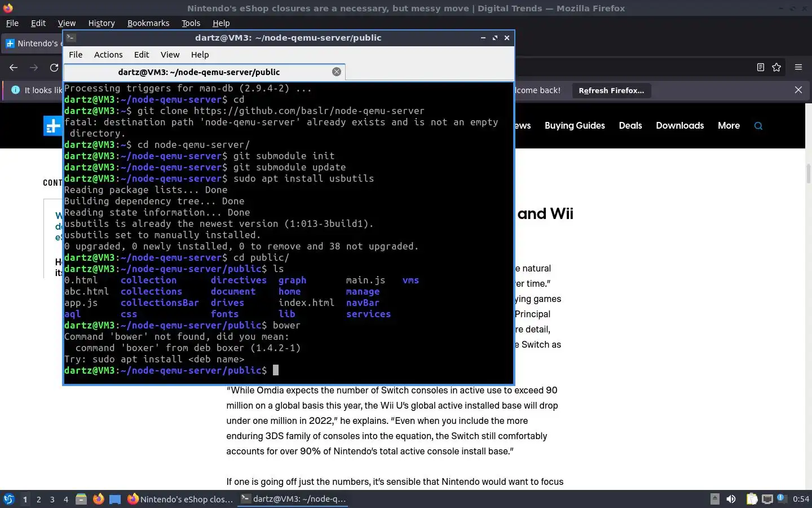Go forward in Firefox
The width and height of the screenshot is (812, 508).
click(x=34, y=67)
